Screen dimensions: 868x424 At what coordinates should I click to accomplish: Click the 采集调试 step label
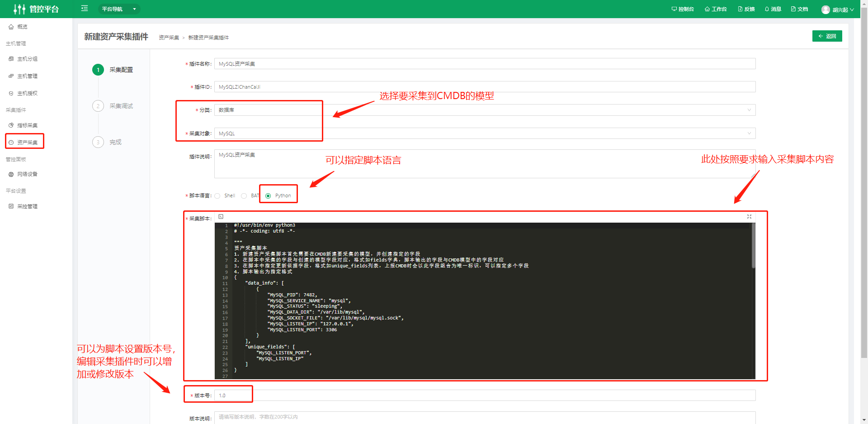pos(121,106)
